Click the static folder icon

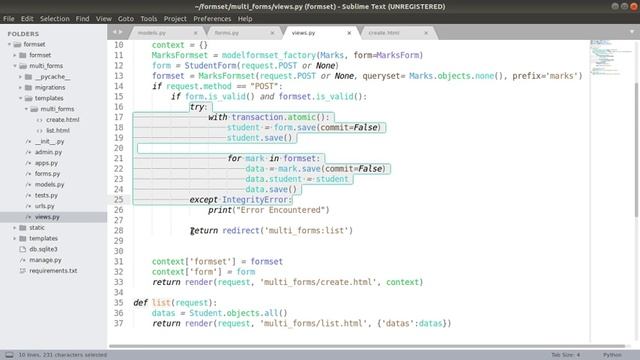(x=23, y=228)
